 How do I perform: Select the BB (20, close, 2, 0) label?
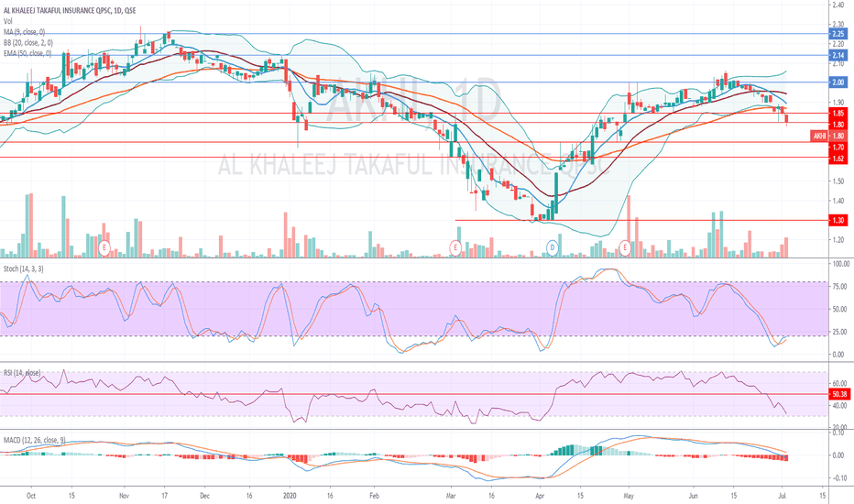coord(27,42)
